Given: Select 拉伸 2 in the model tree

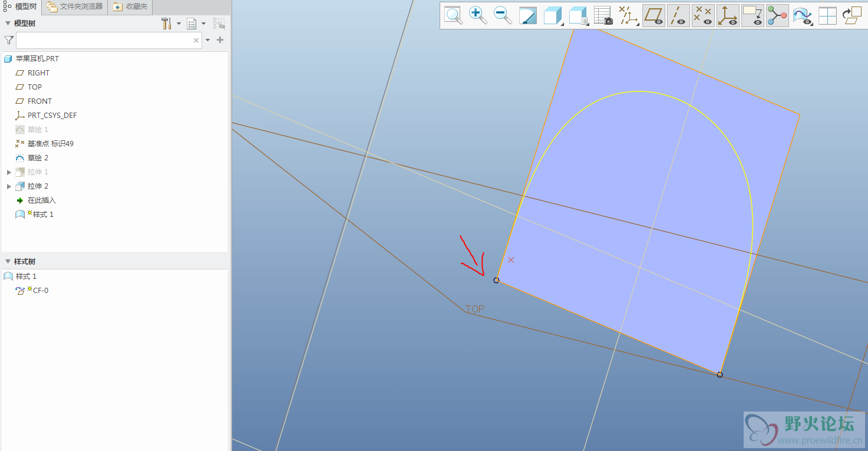Looking at the screenshot, I should [x=38, y=186].
